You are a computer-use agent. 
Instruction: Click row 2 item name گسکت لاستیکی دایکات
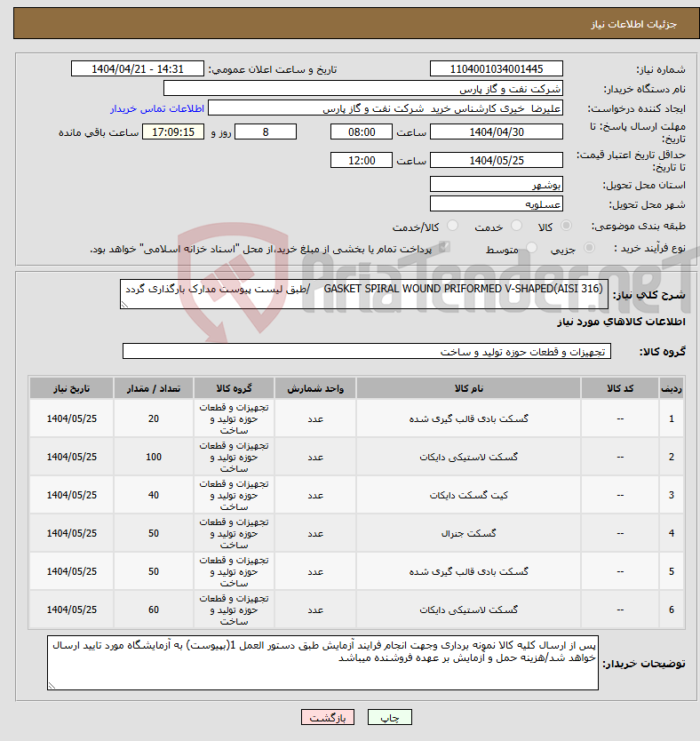(x=468, y=457)
